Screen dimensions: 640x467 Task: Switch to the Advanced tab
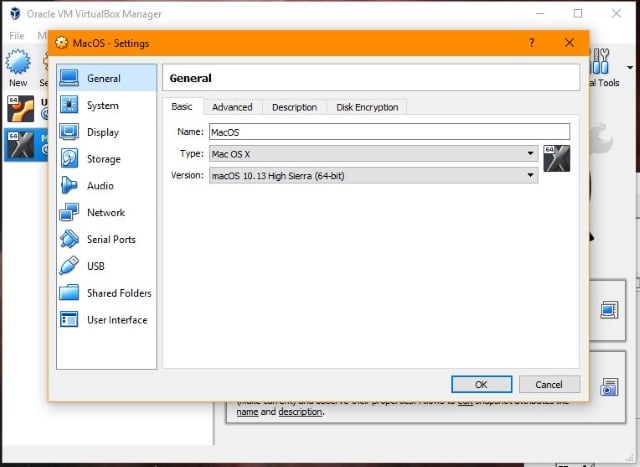tap(232, 107)
